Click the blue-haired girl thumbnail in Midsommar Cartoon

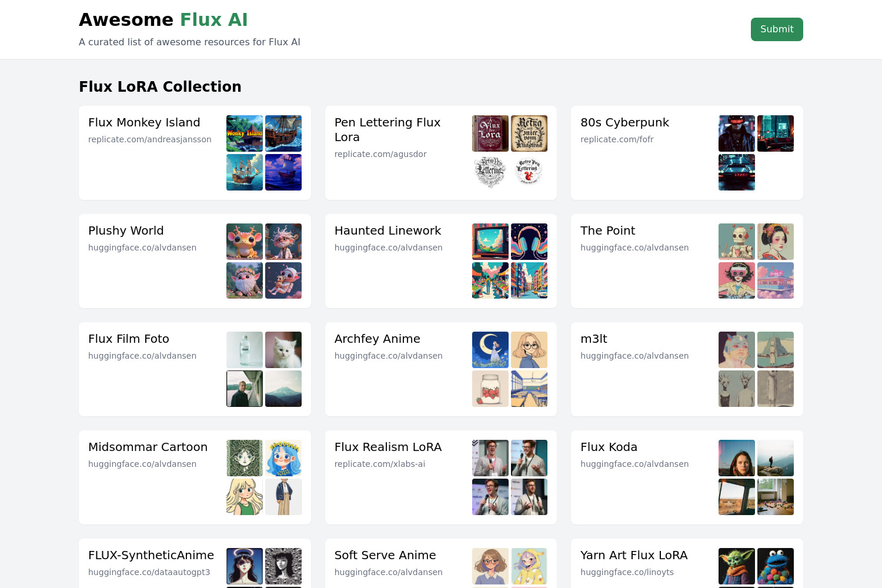[283, 458]
